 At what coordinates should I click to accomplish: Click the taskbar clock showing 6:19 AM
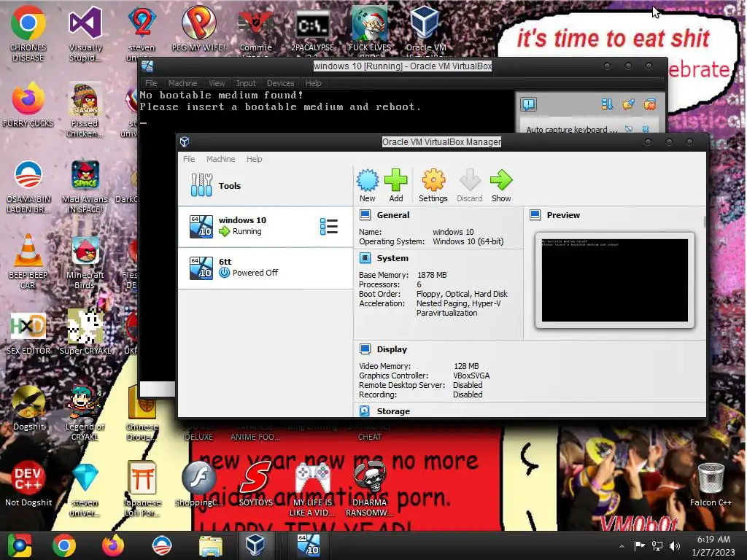click(713, 545)
